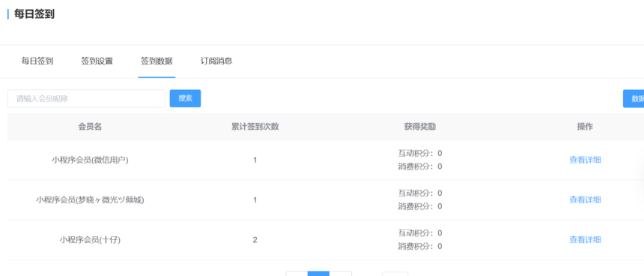Click the 会员名 column header
644x276 pixels.
point(90,127)
